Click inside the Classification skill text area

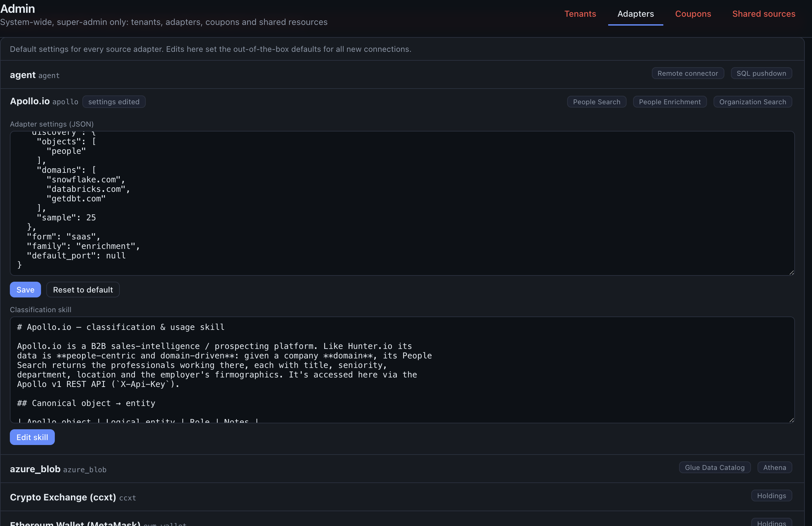click(x=402, y=370)
